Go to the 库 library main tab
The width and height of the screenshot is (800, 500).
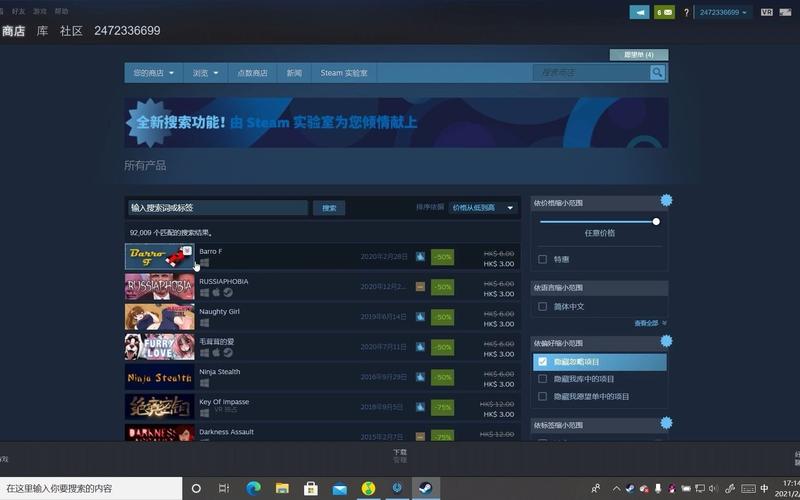[42, 31]
